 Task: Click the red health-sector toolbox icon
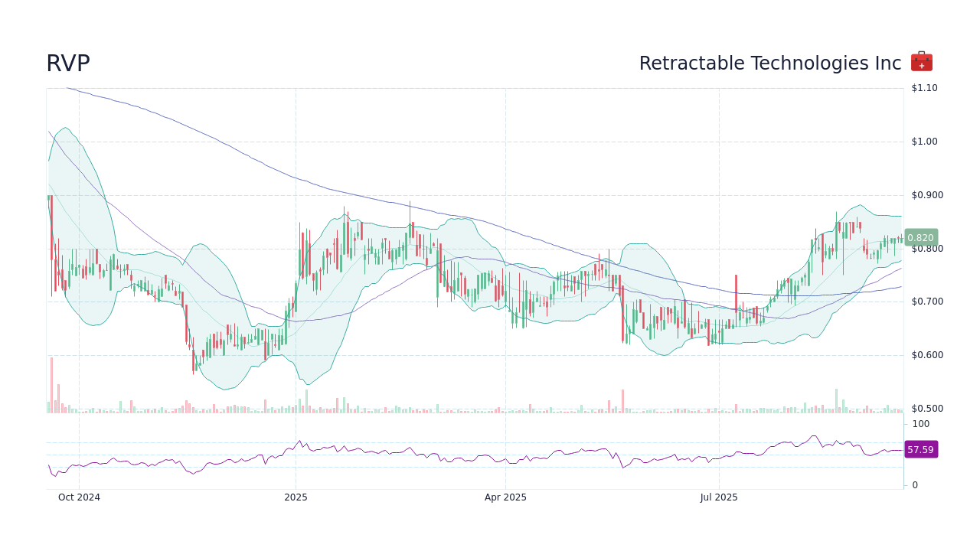point(921,60)
